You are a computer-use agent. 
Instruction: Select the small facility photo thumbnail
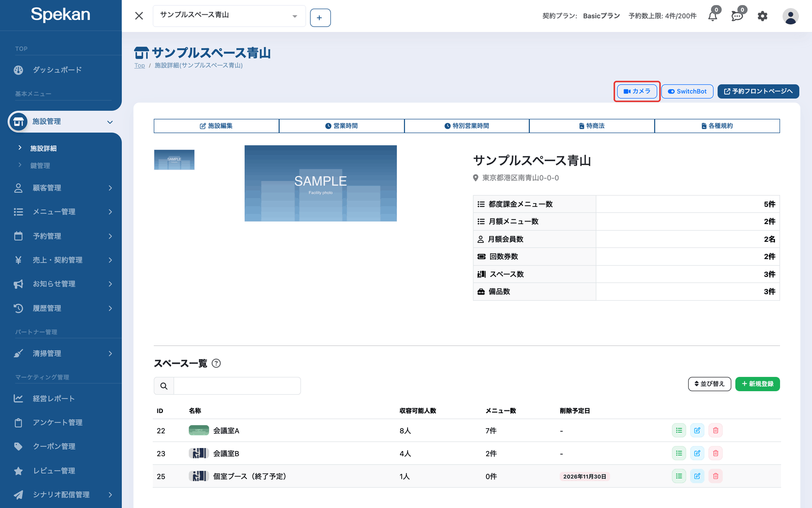(x=174, y=160)
